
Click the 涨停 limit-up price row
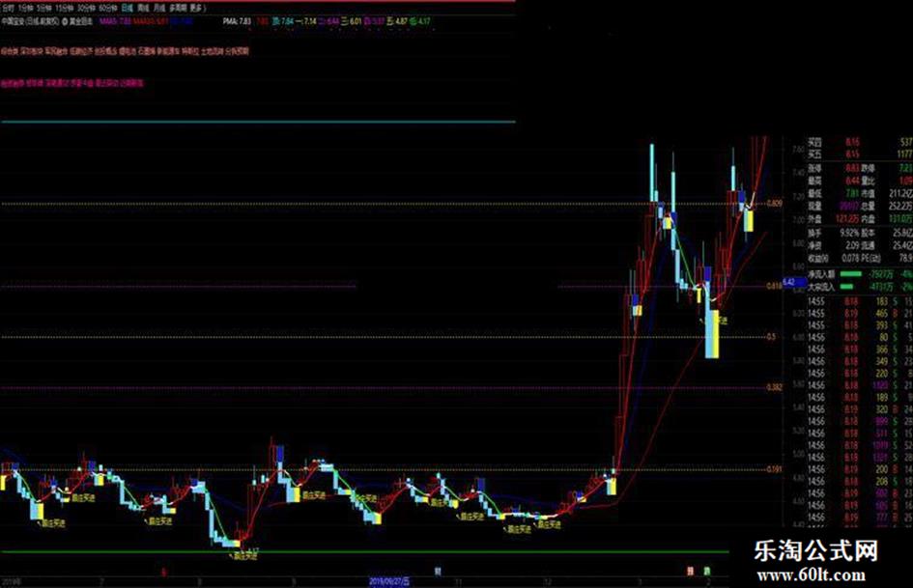coord(834,168)
